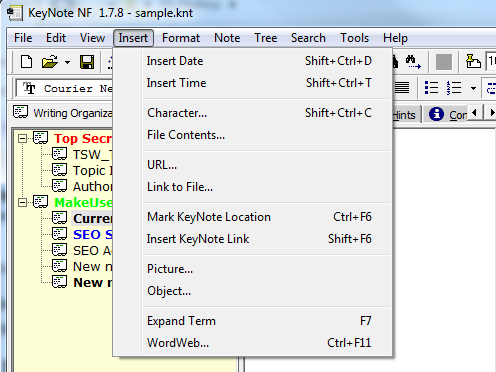
Task: Choose Expand Term menu entry
Action: (x=253, y=321)
